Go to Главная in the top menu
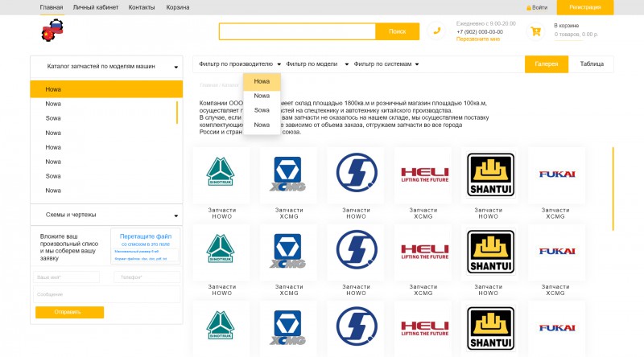The height and width of the screenshot is (357, 644). click(52, 7)
